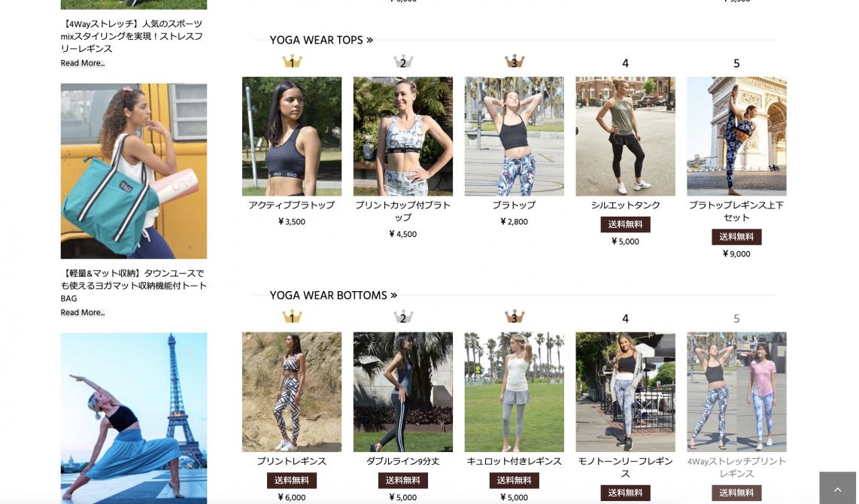Click the 送料無料 badge under ダブルライン9分丈
Screen dimensions: 859x504
click(x=403, y=481)
